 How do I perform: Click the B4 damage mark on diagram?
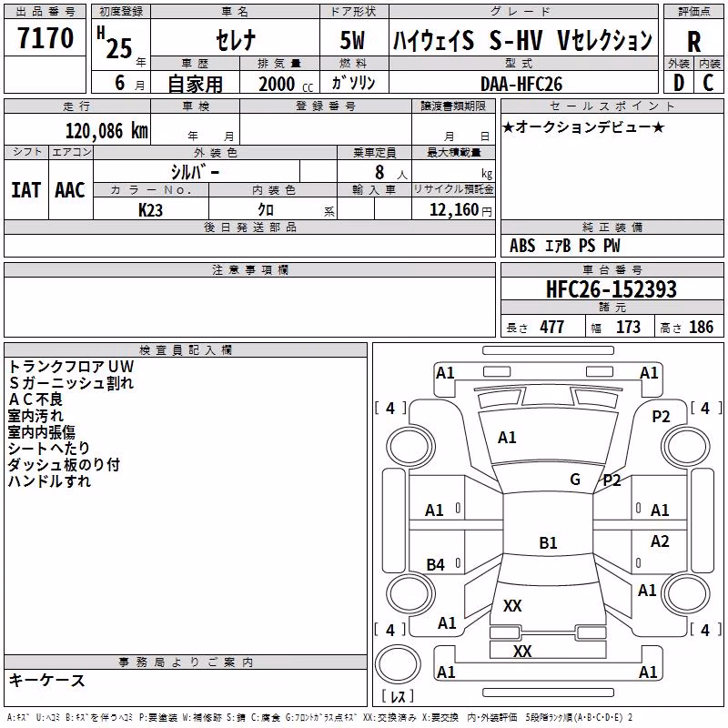tap(436, 565)
